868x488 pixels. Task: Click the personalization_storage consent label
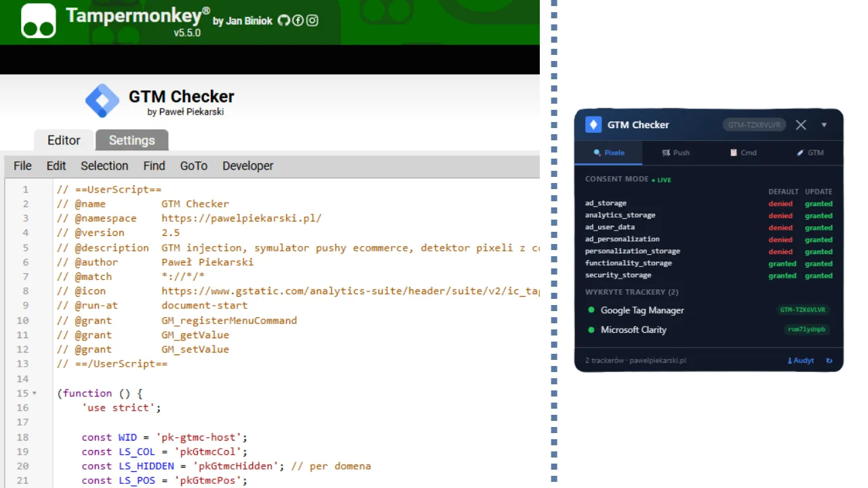[632, 251]
